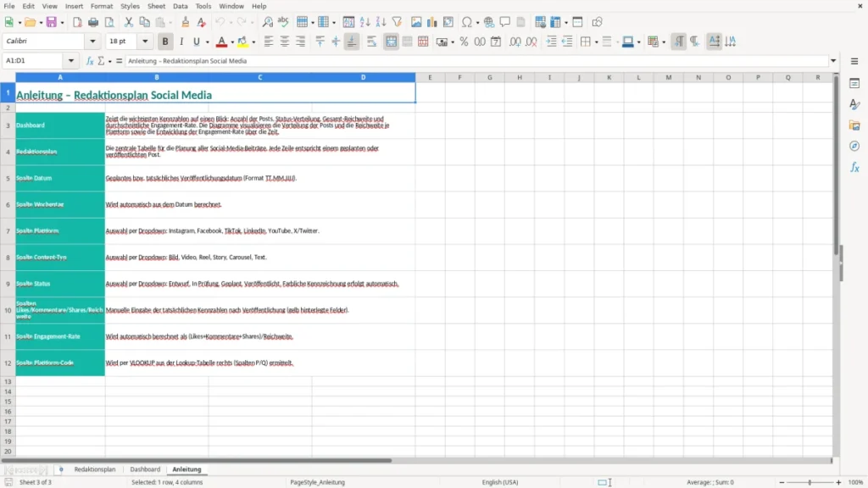Open Borders dropdown arrow
This screenshot has width=868, height=488.
[596, 42]
